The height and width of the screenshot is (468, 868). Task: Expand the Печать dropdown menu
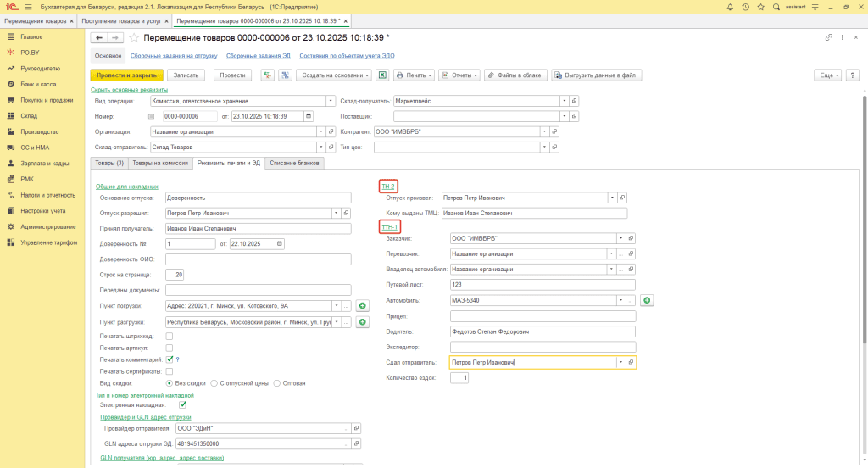(414, 75)
